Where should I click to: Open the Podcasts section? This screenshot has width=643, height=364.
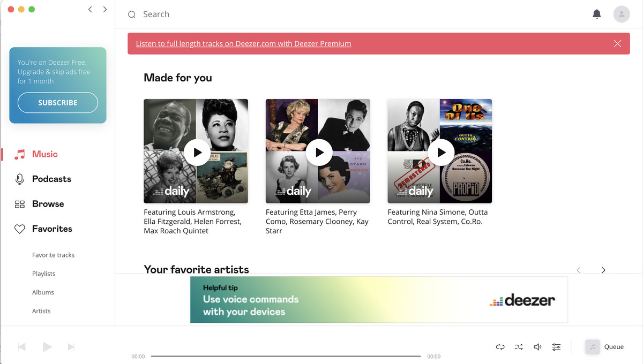click(x=51, y=179)
